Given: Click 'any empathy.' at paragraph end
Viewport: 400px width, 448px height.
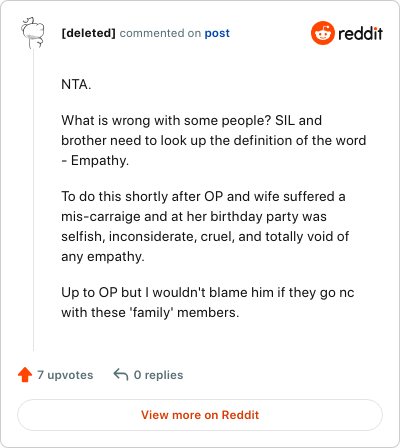Looking at the screenshot, I should click(x=103, y=256).
